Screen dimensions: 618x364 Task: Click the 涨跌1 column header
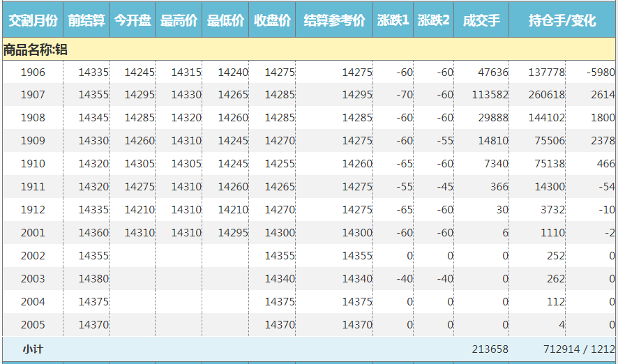[393, 21]
